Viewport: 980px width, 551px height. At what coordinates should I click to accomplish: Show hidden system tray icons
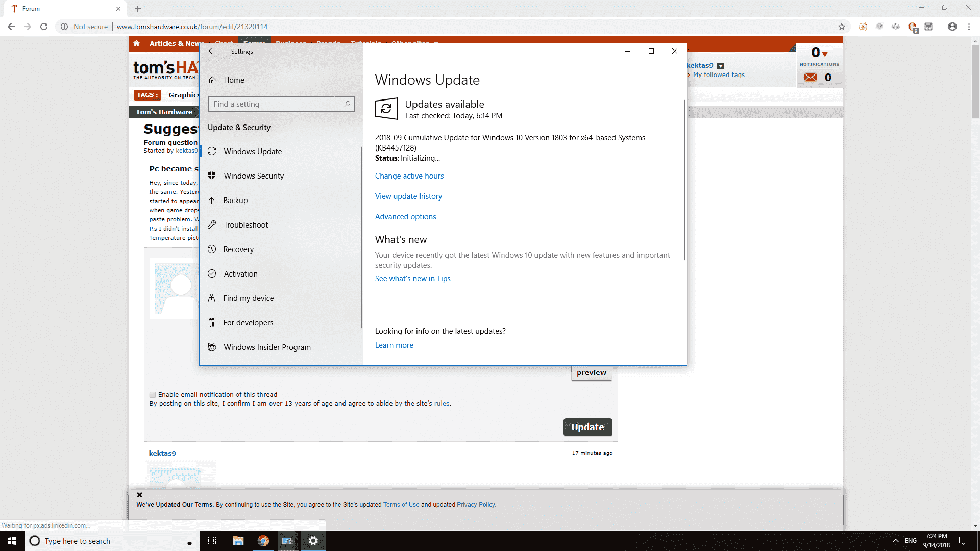tap(895, 541)
